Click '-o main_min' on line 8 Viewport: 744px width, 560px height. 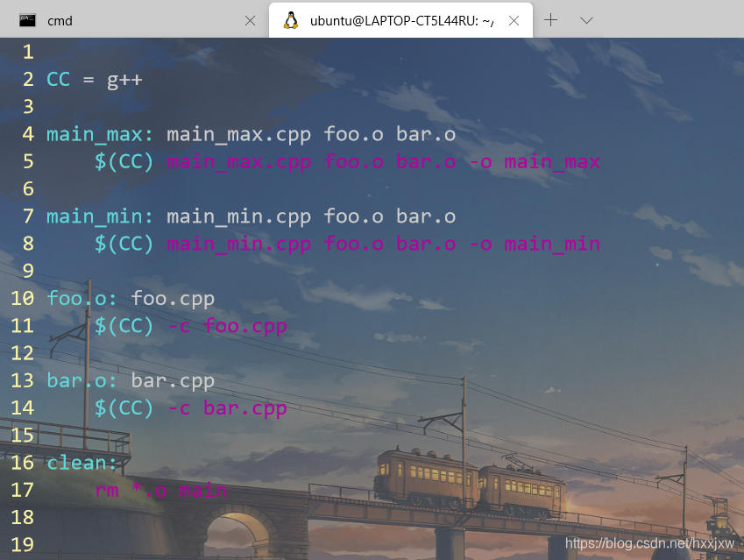535,245
